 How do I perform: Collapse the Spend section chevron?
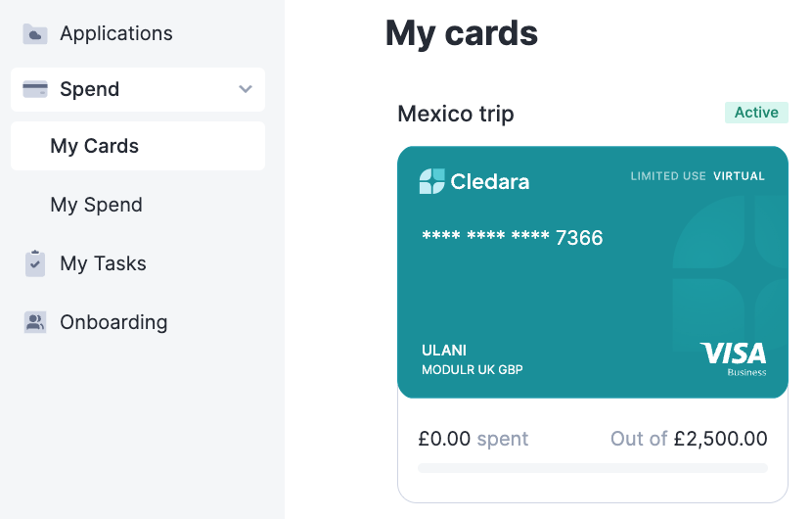[x=246, y=89]
